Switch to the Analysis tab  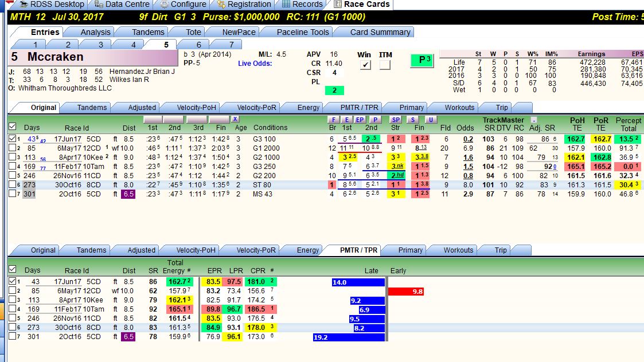coord(95,32)
